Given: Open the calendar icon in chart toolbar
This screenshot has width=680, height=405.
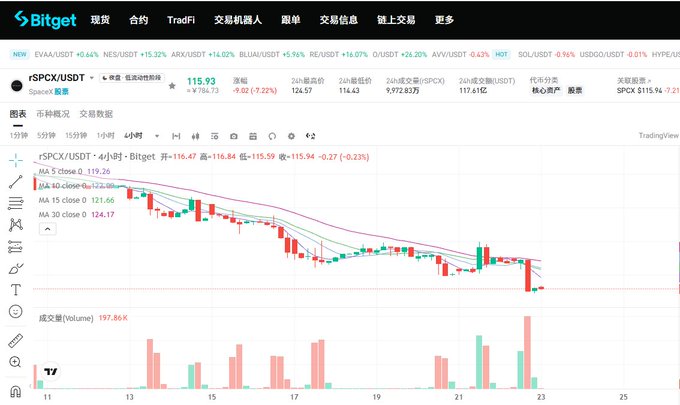Looking at the screenshot, I should (x=253, y=136).
